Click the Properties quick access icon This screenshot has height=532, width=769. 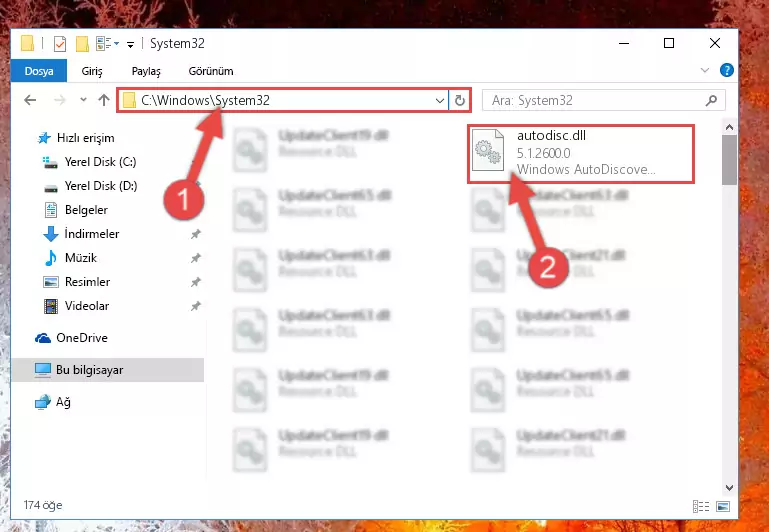pyautogui.click(x=60, y=44)
